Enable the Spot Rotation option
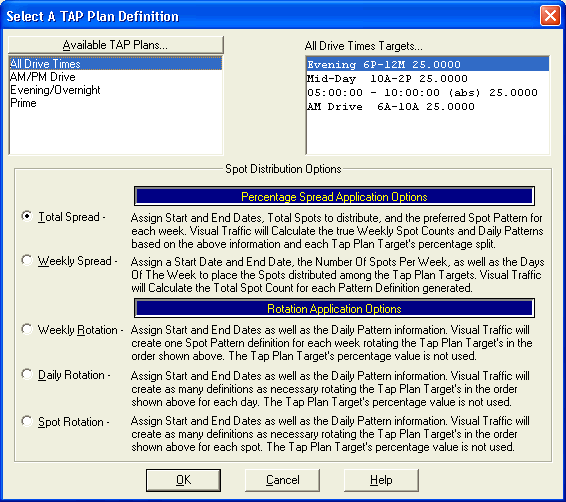566x502 pixels. 27,421
